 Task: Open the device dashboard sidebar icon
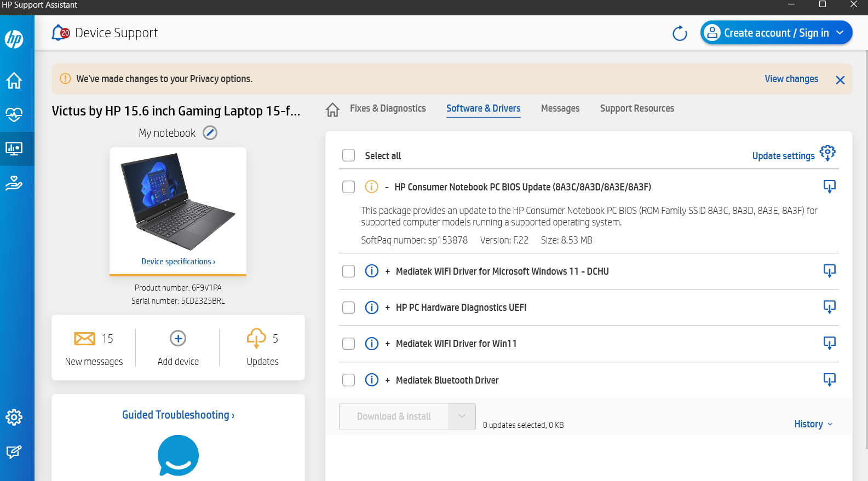point(14,148)
